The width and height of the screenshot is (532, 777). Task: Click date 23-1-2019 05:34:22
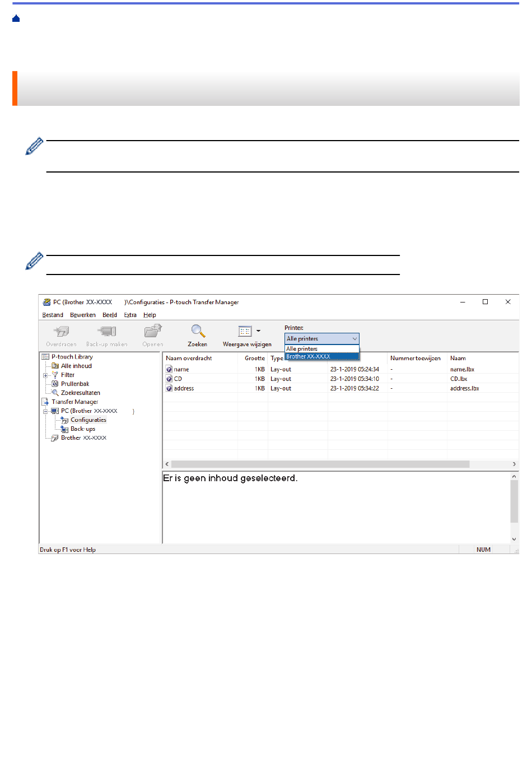coord(354,388)
